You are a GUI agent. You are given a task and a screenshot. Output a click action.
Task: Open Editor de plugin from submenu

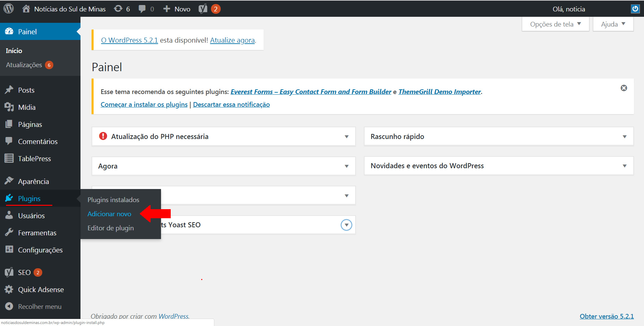(111, 228)
